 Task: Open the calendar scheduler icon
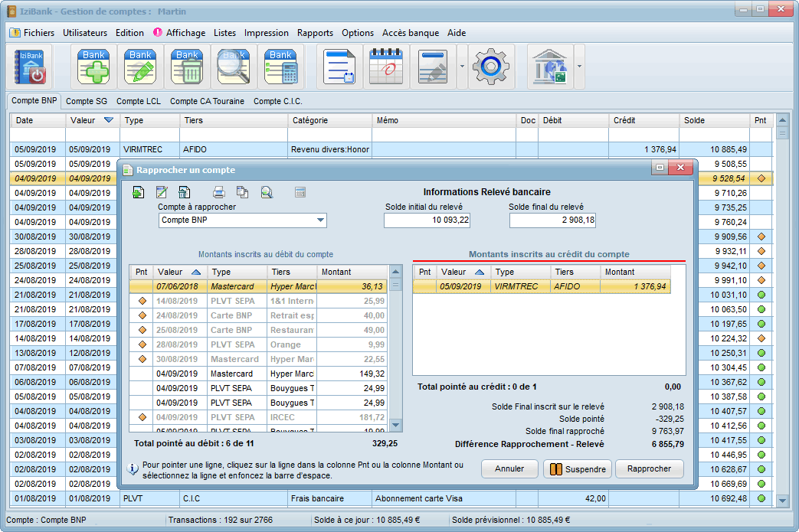pyautogui.click(x=386, y=67)
